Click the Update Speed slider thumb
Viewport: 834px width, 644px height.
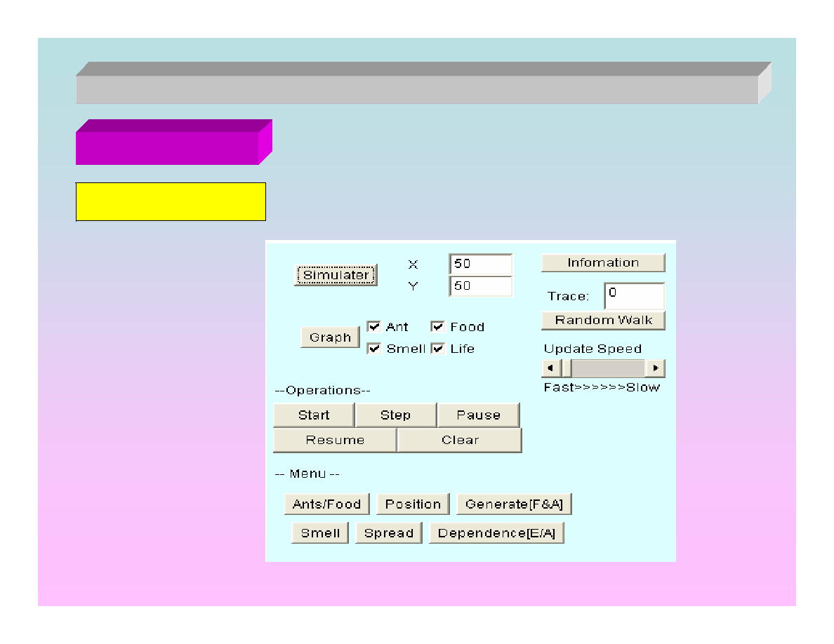point(566,368)
